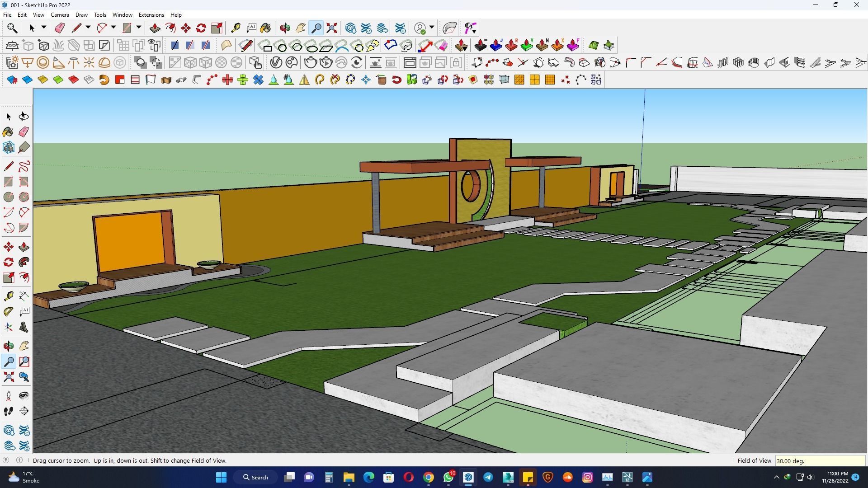Click Zoom Extents in top toolbar
Screen dimensions: 868x488
pyautogui.click(x=332, y=28)
